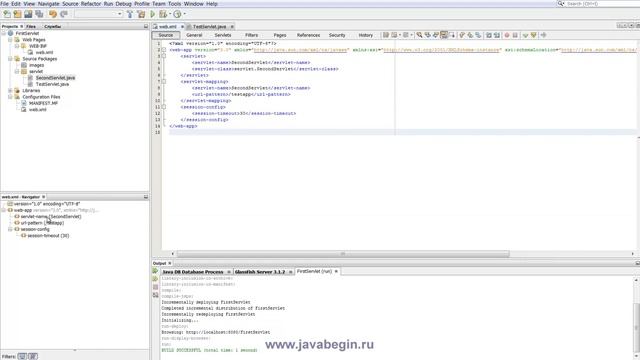Select MANIFEST.MF under Configuration Files

click(x=43, y=103)
